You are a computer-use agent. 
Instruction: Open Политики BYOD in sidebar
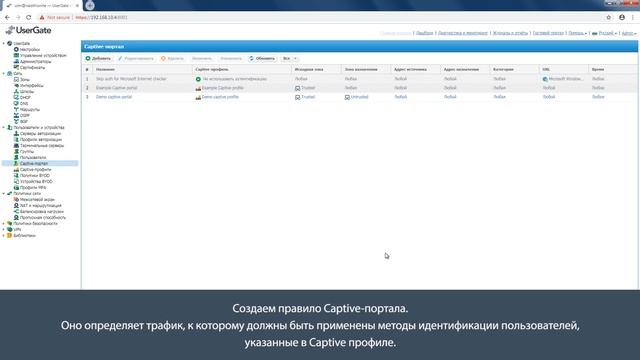click(x=35, y=176)
